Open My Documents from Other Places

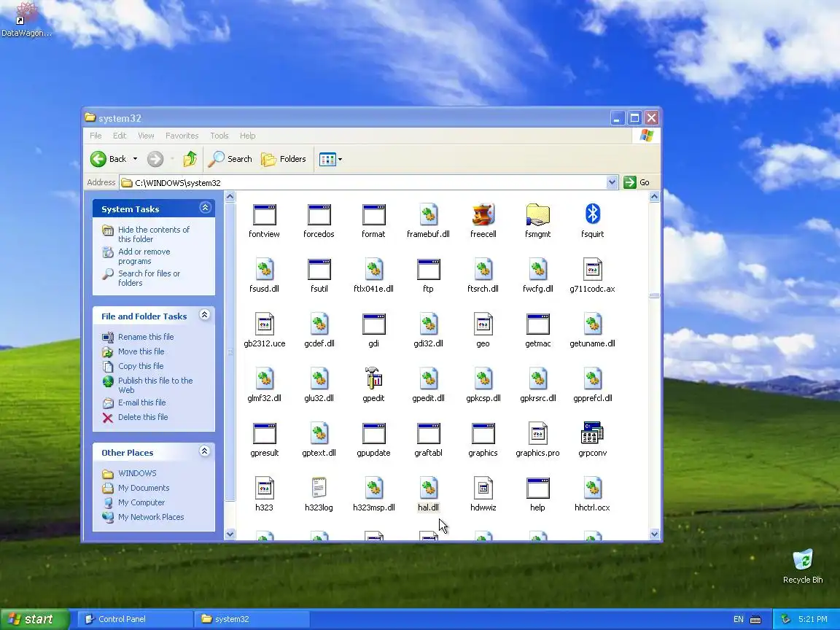point(144,488)
